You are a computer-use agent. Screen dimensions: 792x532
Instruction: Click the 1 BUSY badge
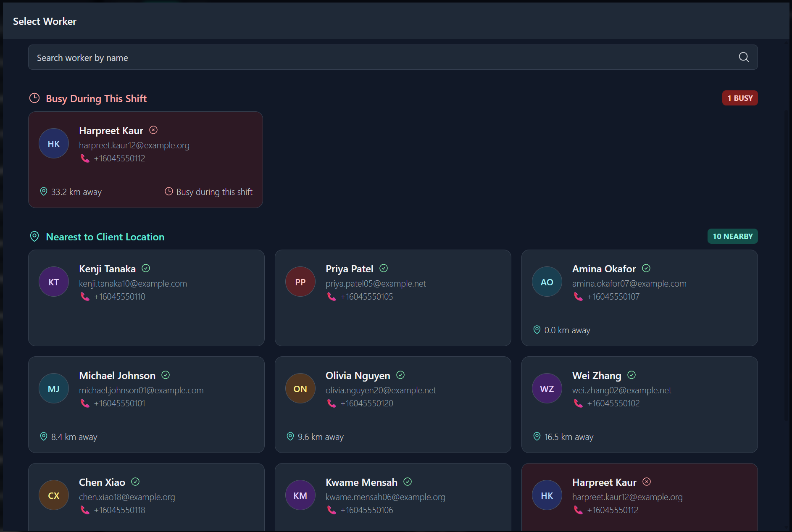740,98
